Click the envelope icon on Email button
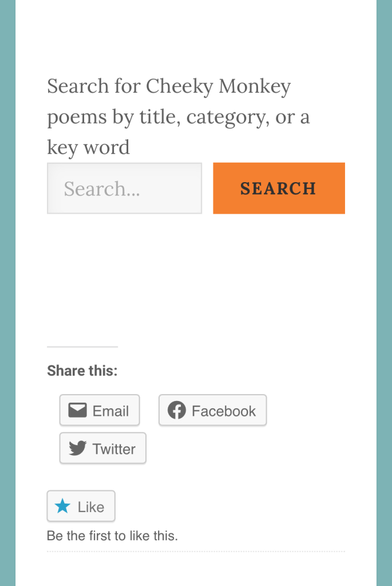 pyautogui.click(x=77, y=410)
